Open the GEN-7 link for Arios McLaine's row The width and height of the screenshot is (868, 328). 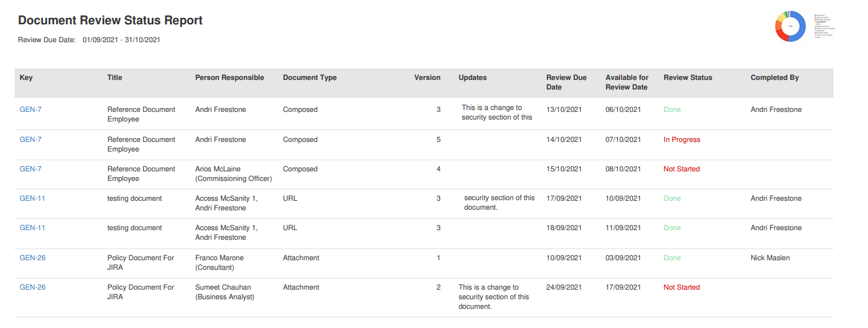click(31, 169)
